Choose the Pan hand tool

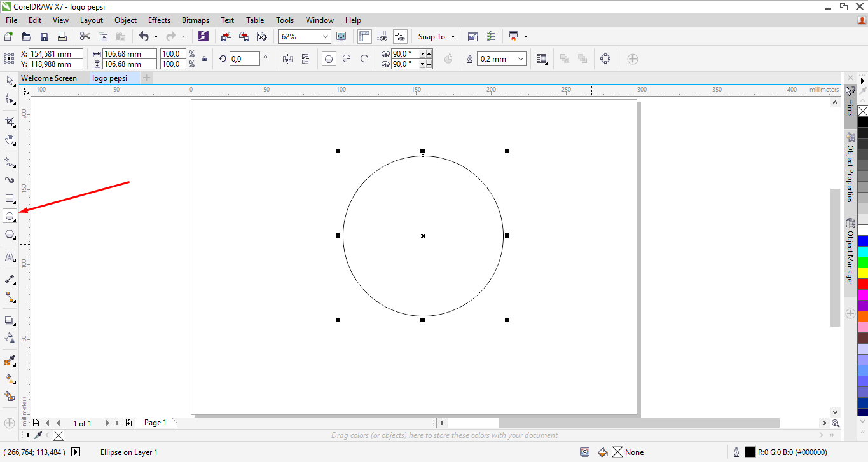click(10, 140)
